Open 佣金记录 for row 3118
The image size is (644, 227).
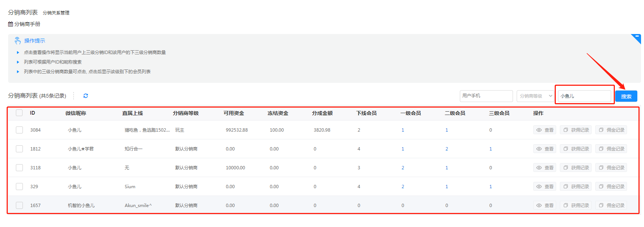(611, 167)
